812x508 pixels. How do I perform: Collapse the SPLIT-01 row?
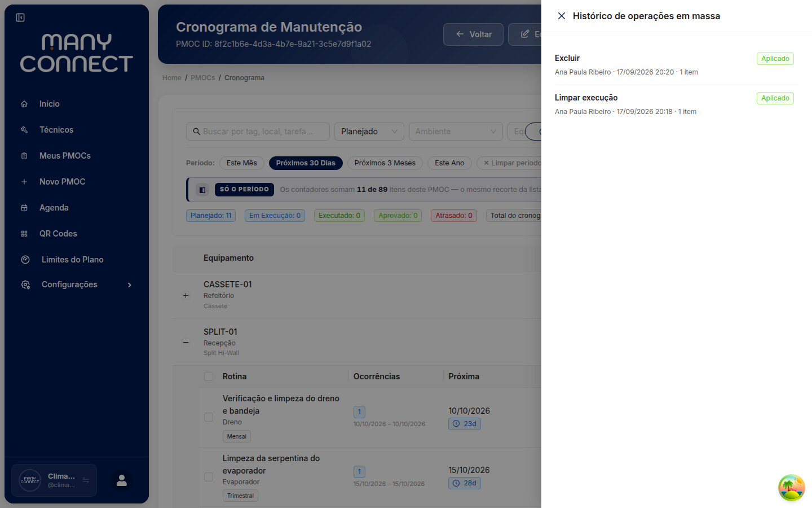click(x=186, y=342)
